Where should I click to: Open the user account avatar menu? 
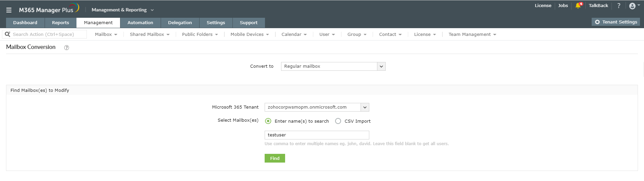click(632, 6)
